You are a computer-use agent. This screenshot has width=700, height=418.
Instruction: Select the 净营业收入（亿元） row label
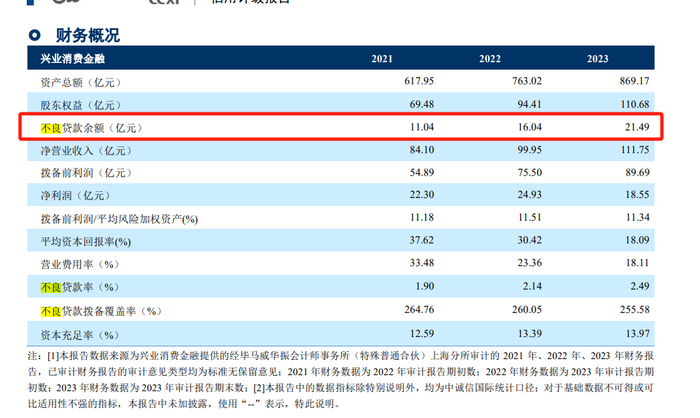point(86,150)
